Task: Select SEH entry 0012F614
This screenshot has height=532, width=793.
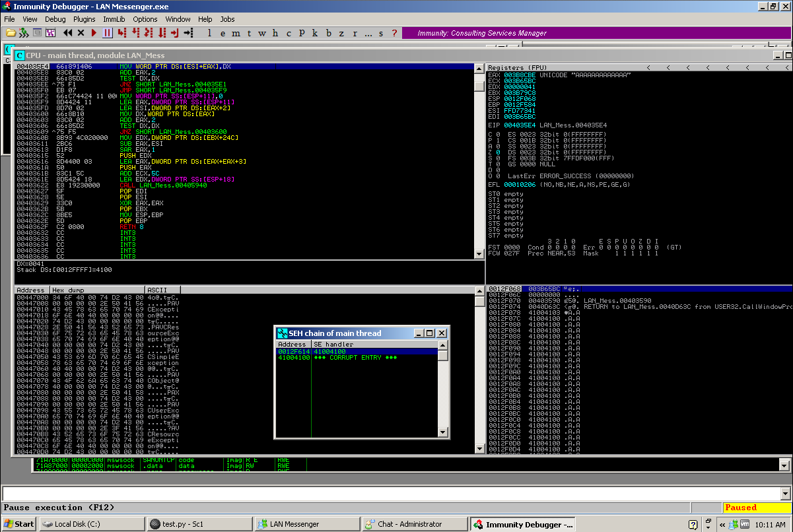Action: 357,352
